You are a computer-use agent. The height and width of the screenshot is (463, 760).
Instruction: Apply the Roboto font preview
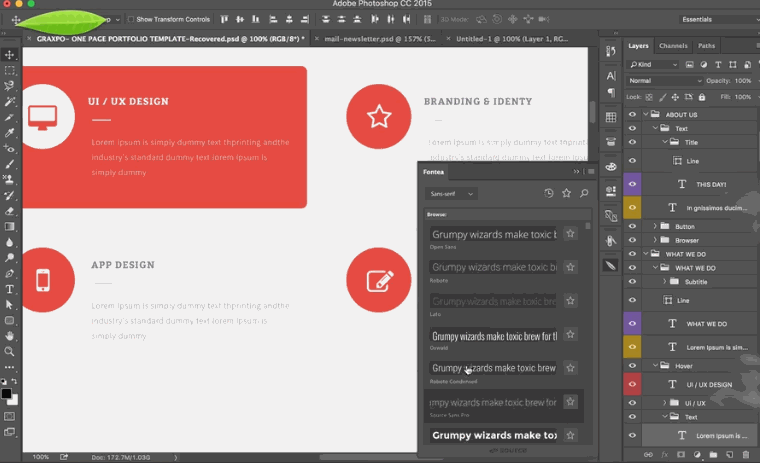[493, 267]
